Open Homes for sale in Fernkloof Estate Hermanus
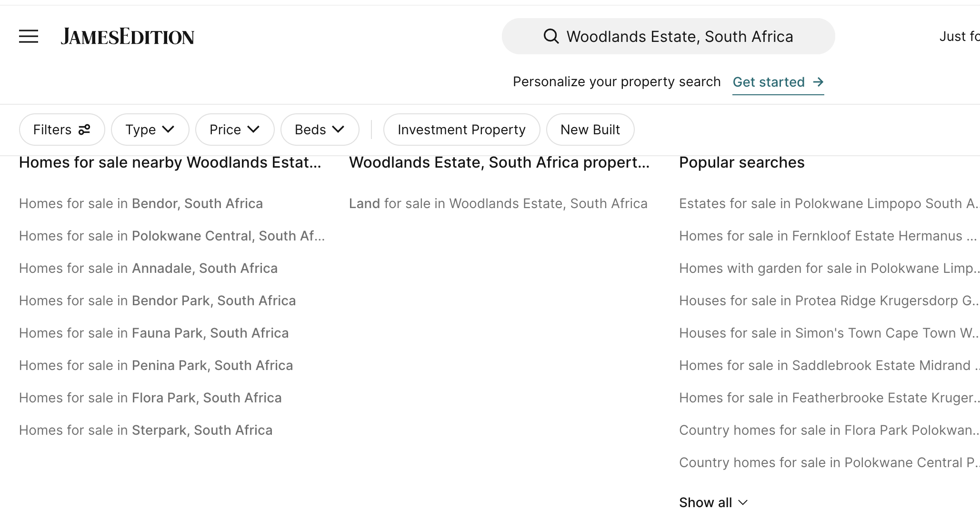 [828, 236]
